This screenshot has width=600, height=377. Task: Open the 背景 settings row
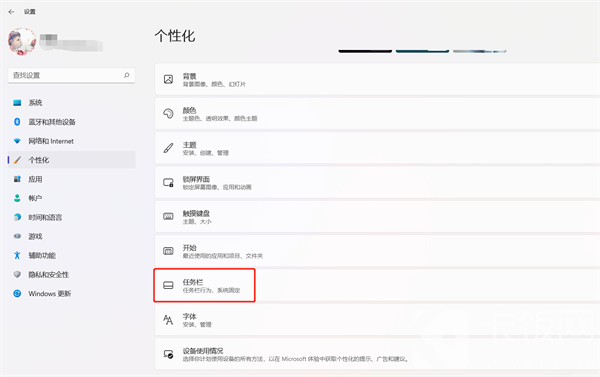point(377,79)
